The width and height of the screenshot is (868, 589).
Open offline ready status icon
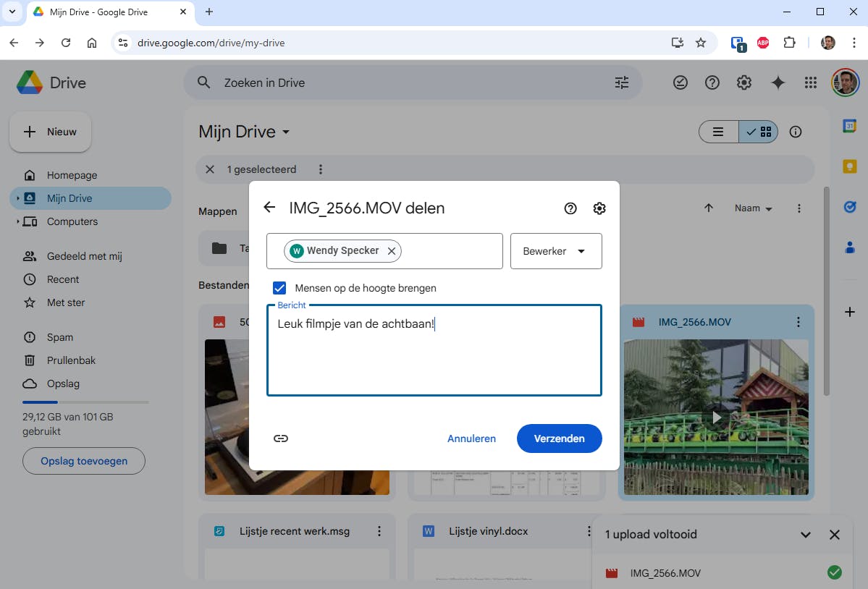click(681, 83)
